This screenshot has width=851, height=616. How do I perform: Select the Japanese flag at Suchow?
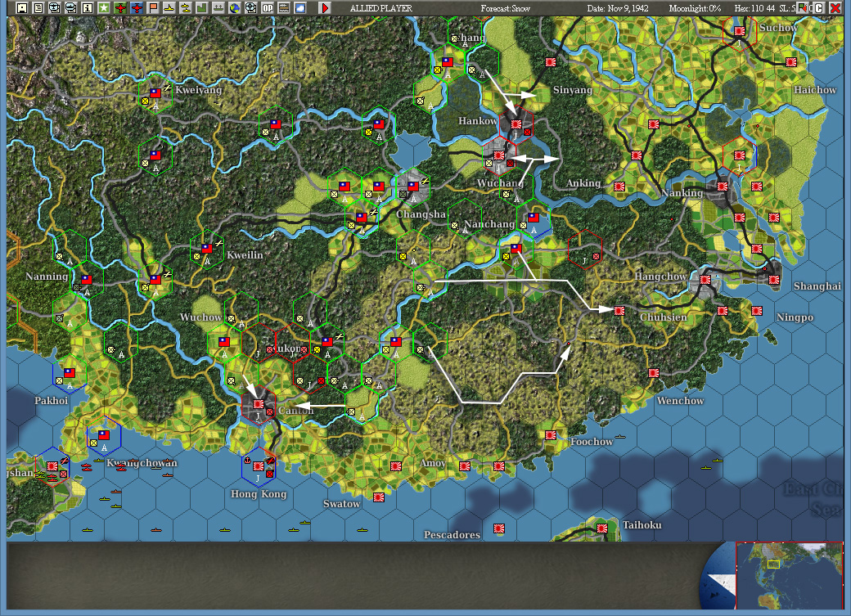click(x=739, y=31)
